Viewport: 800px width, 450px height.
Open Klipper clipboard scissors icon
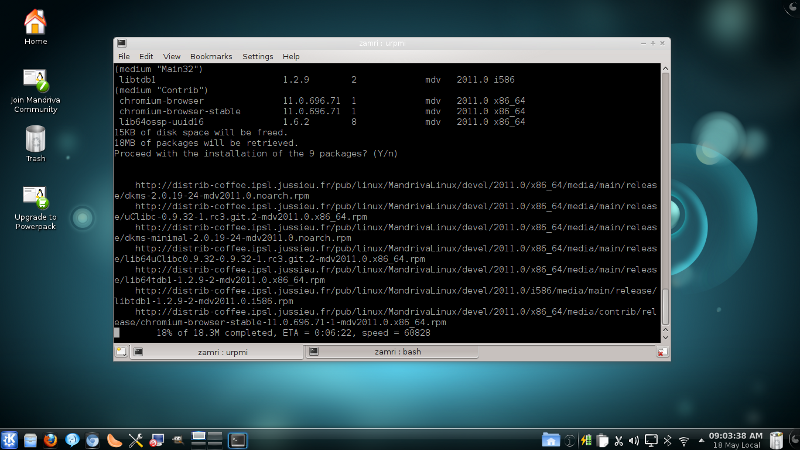point(618,440)
